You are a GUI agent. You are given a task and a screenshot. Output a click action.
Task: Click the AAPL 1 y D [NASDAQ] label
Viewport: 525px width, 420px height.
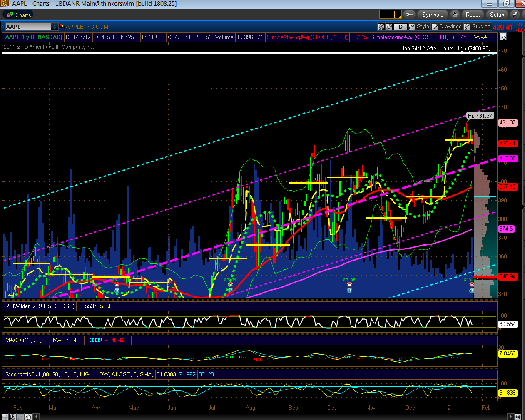tap(34, 37)
